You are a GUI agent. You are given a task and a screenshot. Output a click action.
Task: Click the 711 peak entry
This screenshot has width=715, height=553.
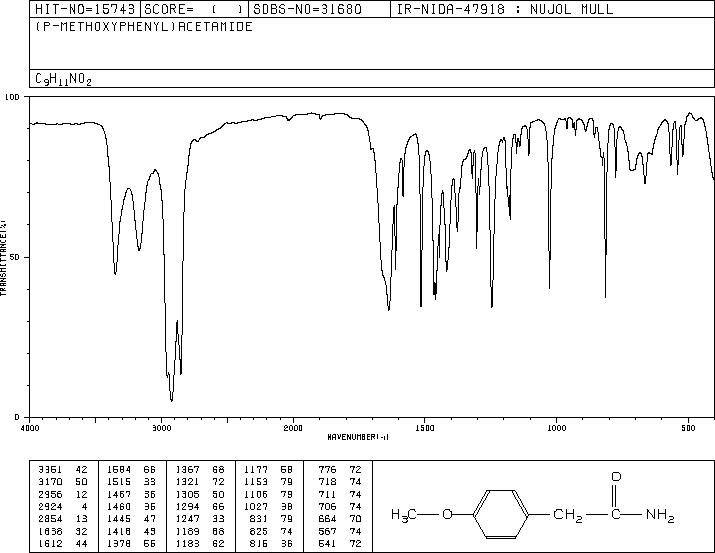pos(327,494)
